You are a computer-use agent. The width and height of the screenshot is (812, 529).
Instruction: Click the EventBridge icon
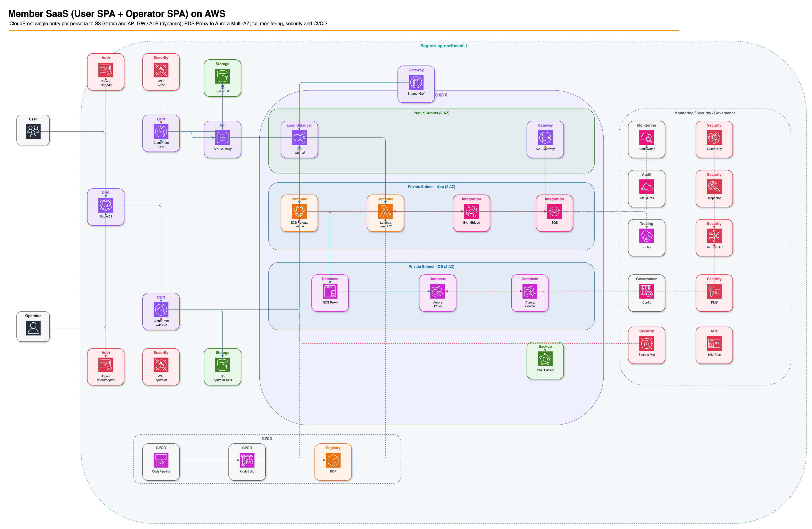471,211
